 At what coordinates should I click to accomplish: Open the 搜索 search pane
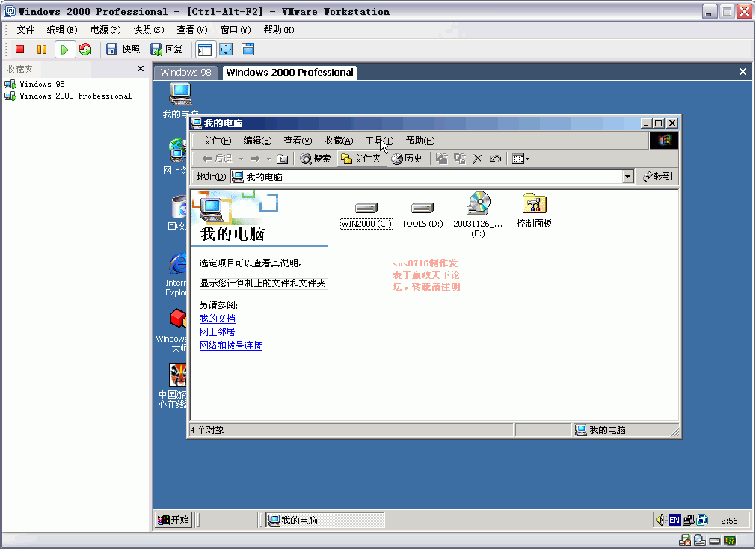316,159
